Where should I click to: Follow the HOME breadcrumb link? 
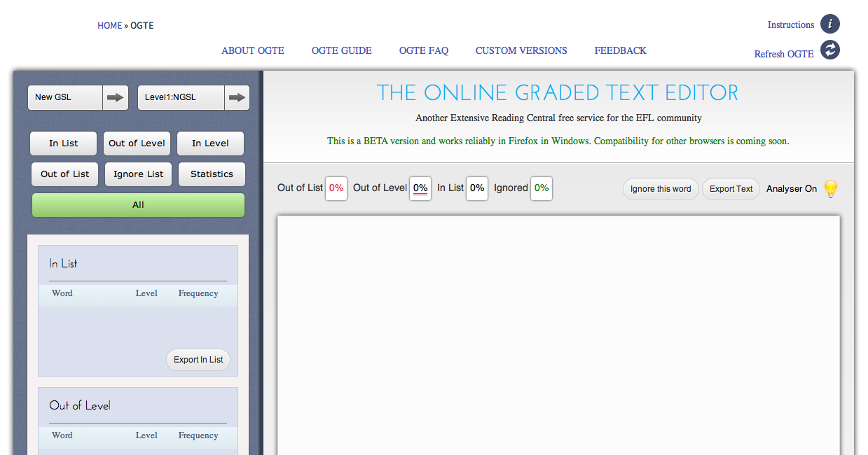(x=110, y=26)
